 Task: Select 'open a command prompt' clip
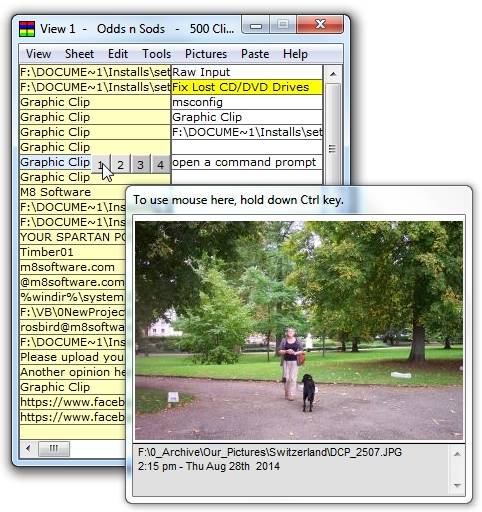(247, 162)
